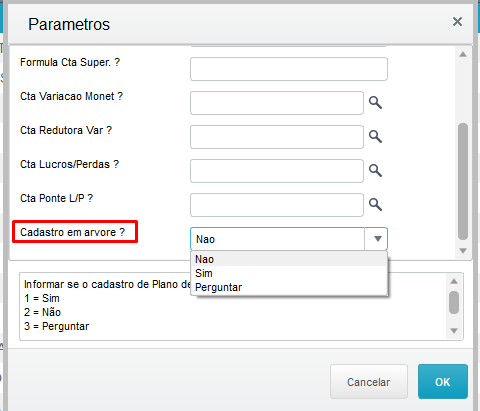Open lookup for Cta Variacao Monet field

click(x=375, y=103)
